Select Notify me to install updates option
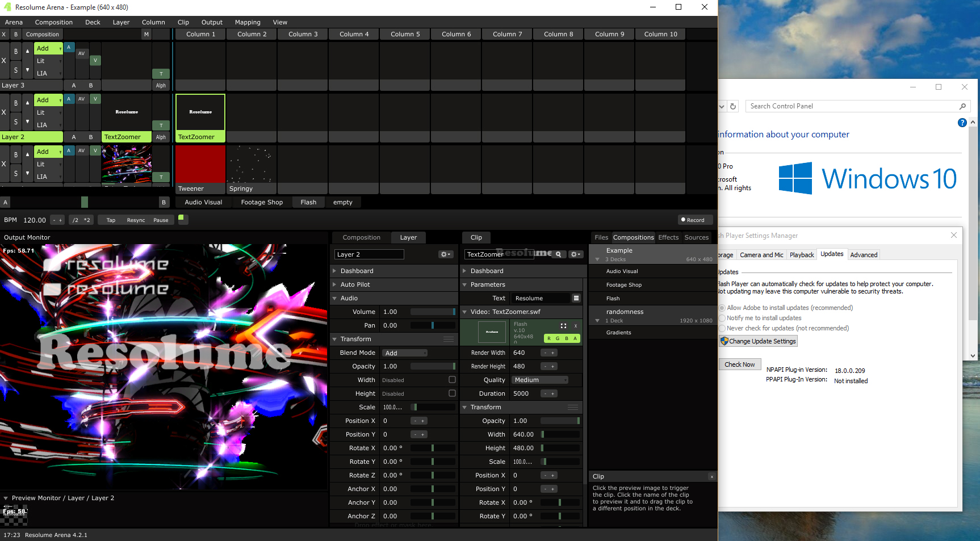The width and height of the screenshot is (980, 541). coord(722,318)
